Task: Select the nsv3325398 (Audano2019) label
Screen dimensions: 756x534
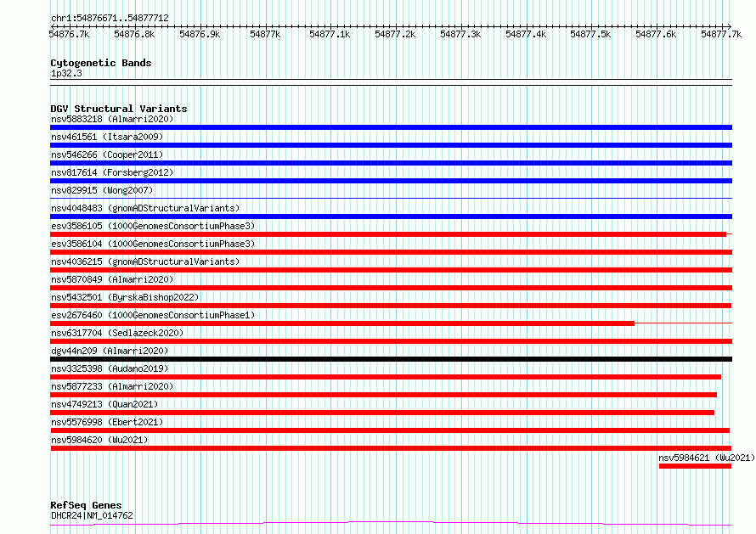Action: [x=110, y=368]
